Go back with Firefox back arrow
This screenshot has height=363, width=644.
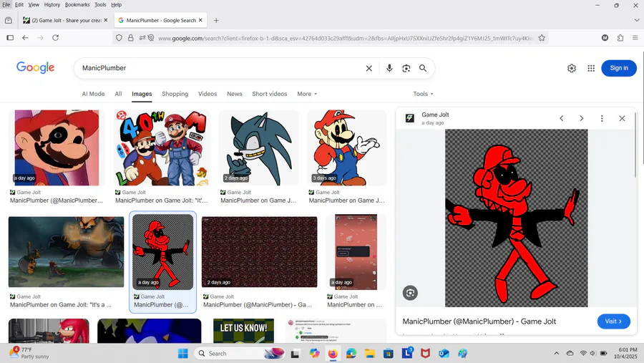[26, 38]
